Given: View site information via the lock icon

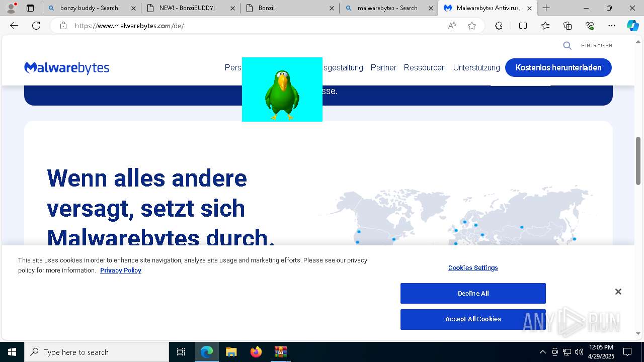Looking at the screenshot, I should click(x=63, y=26).
